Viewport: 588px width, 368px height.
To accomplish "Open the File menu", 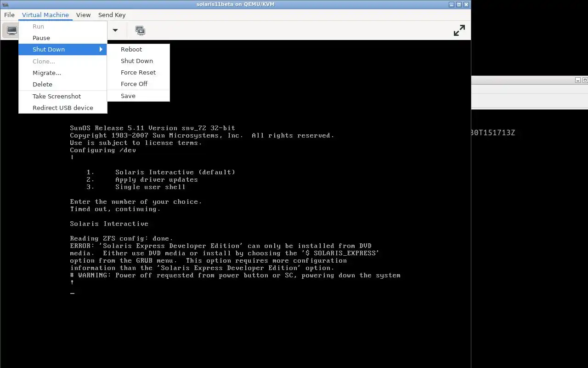I will coord(9,15).
